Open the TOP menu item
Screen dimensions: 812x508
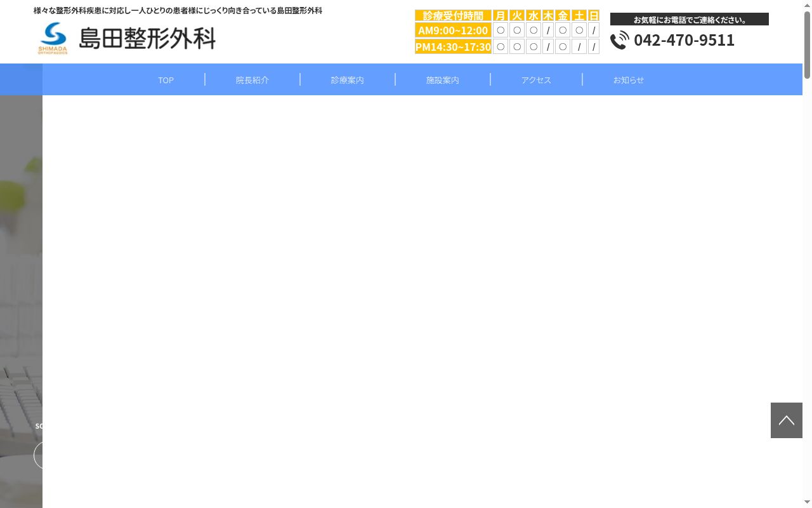coord(166,80)
